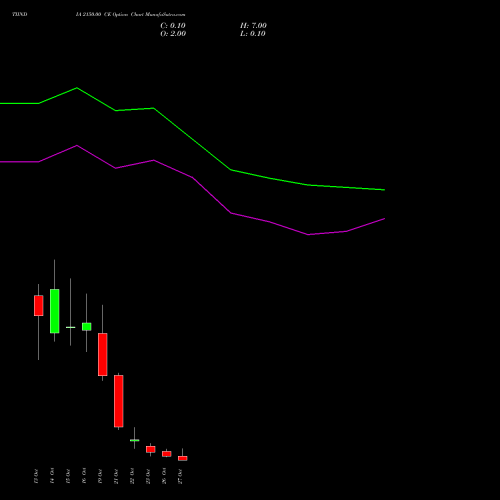
Task: Click the 13 Oct date label
Action: (36, 476)
